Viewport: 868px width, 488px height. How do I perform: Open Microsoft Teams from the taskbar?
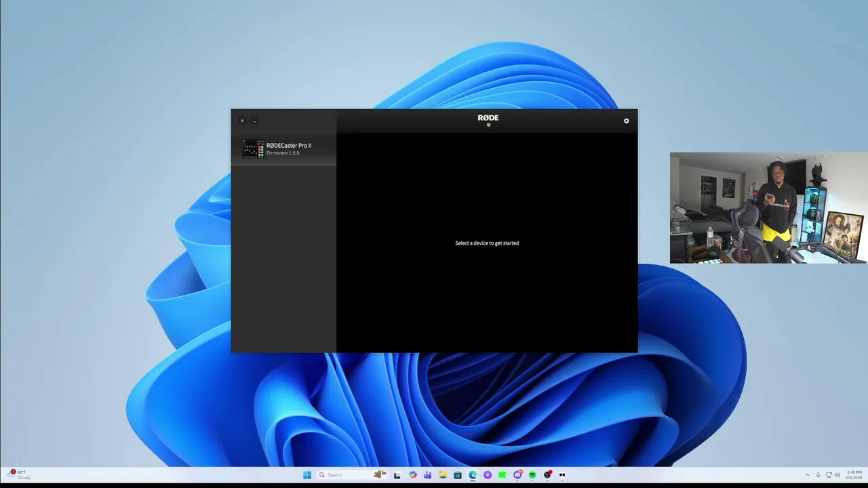428,475
